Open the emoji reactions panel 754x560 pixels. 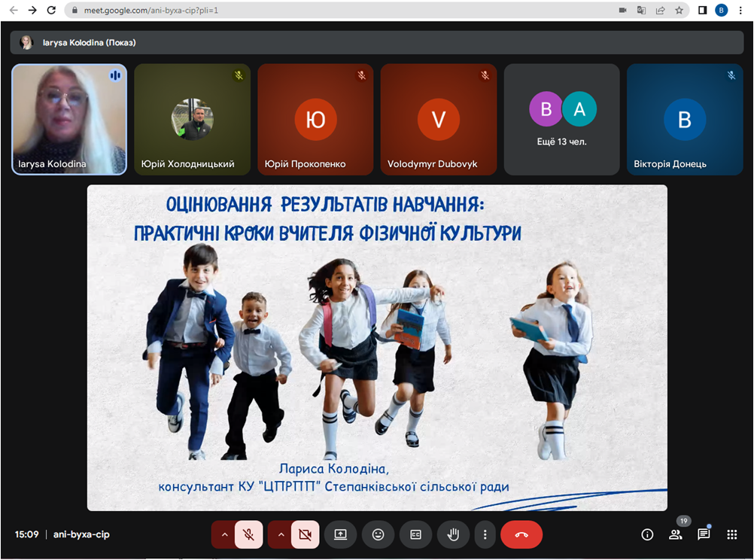tap(378, 534)
